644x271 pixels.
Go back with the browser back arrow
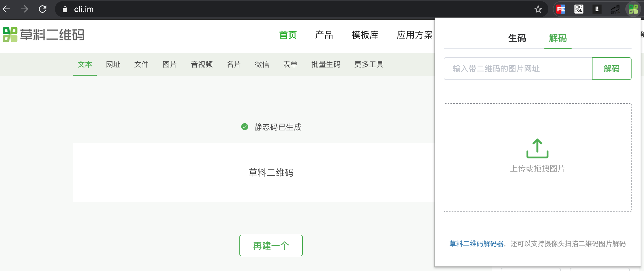point(7,9)
